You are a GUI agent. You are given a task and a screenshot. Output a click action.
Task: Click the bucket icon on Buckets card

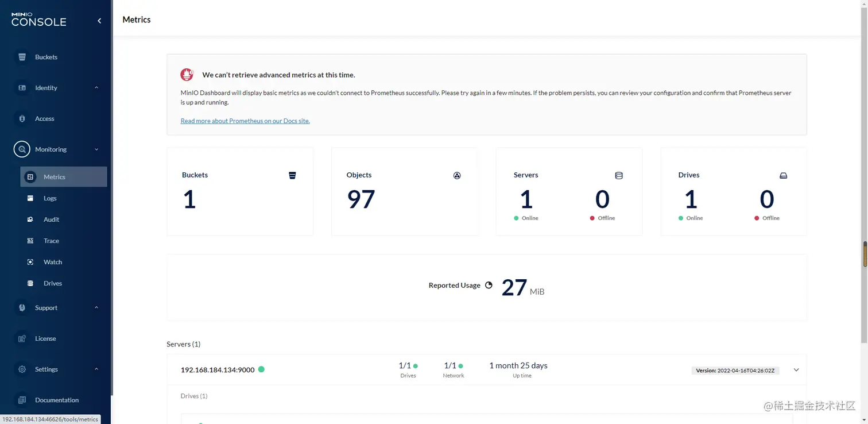click(292, 175)
